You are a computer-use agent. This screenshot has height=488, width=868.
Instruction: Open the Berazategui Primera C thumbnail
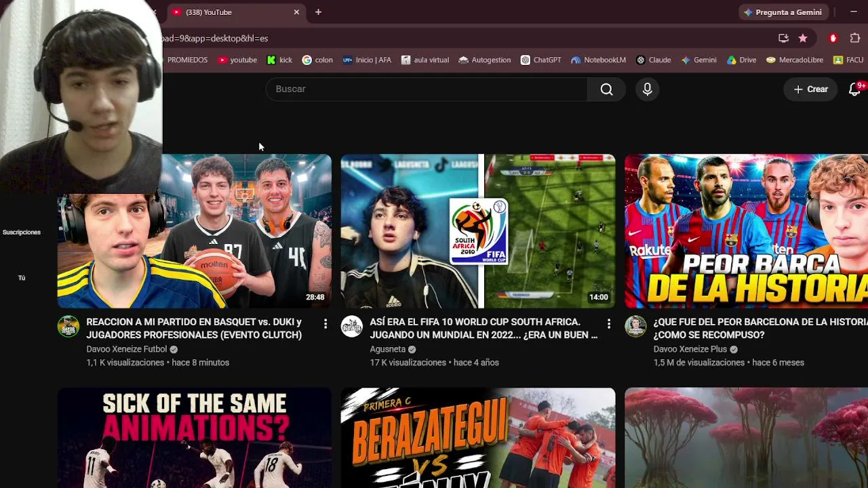click(x=478, y=438)
